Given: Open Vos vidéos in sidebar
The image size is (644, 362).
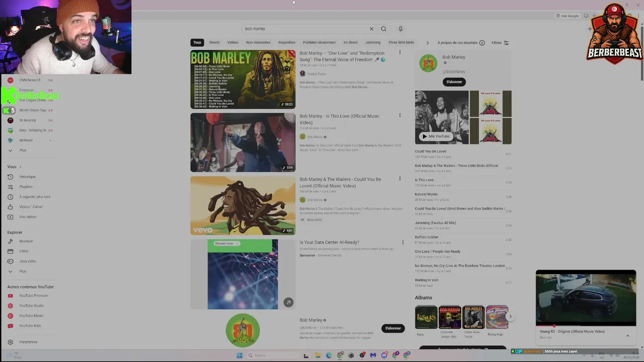Looking at the screenshot, I should coord(28,217).
